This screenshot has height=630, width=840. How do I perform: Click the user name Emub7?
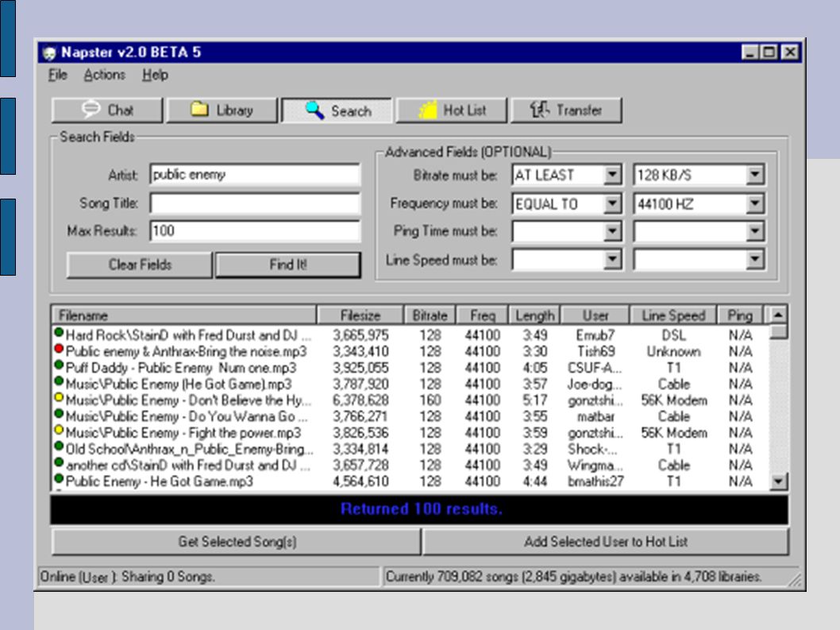tap(595, 335)
